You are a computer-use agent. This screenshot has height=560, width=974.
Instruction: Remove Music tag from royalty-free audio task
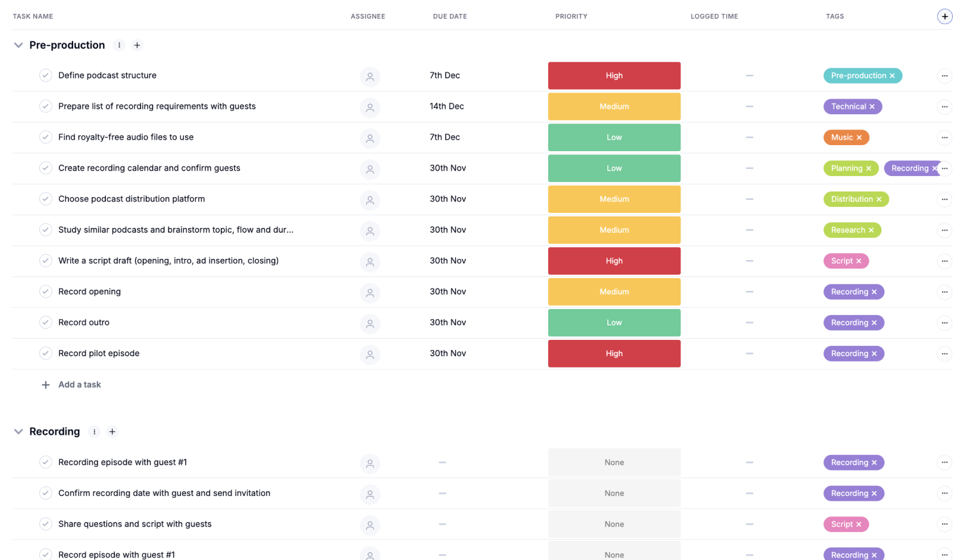click(x=859, y=138)
